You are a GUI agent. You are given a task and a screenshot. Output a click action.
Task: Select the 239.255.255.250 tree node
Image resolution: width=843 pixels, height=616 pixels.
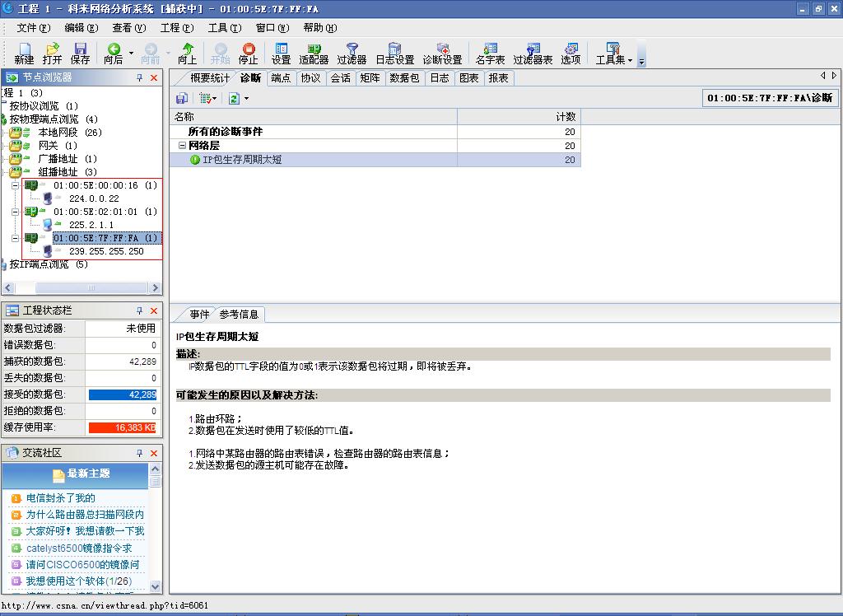tap(106, 251)
